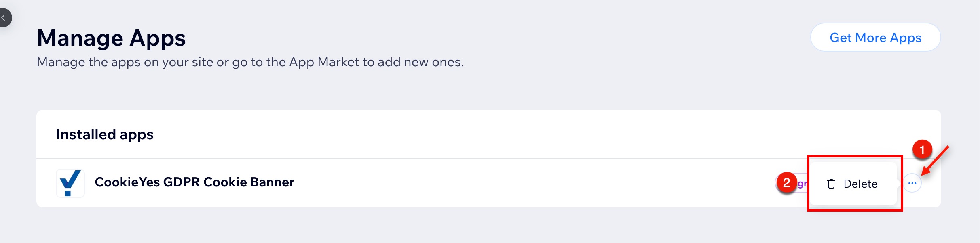Click the sidebar collapse chevron arrow

pos(4,18)
